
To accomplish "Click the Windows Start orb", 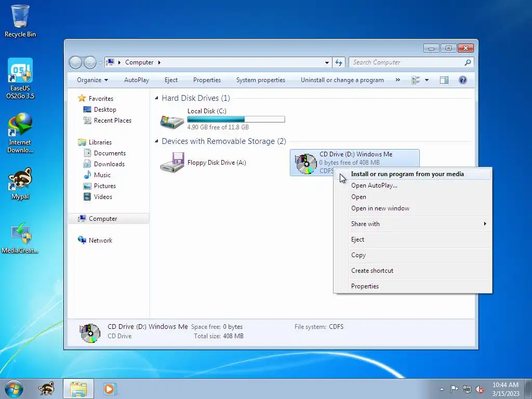I will 14,389.
